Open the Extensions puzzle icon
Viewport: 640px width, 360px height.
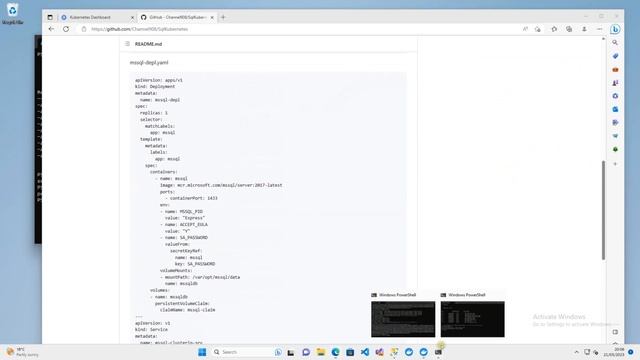click(554, 29)
